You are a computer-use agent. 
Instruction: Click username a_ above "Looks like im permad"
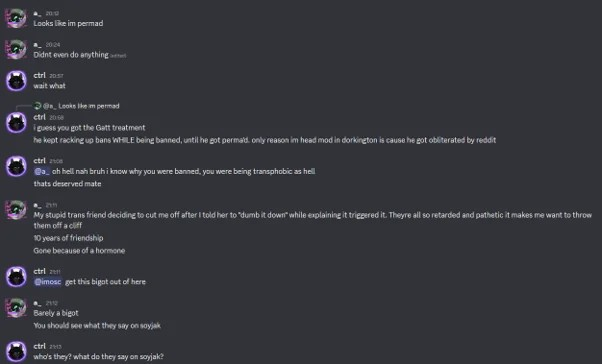pos(37,13)
